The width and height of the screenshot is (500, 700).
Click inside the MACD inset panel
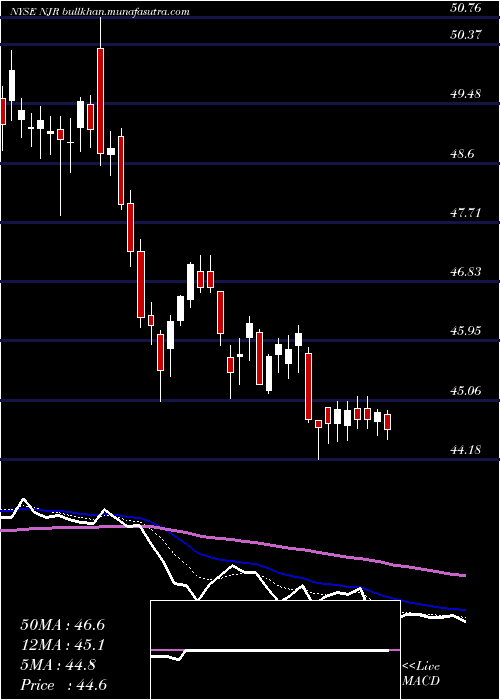click(275, 650)
